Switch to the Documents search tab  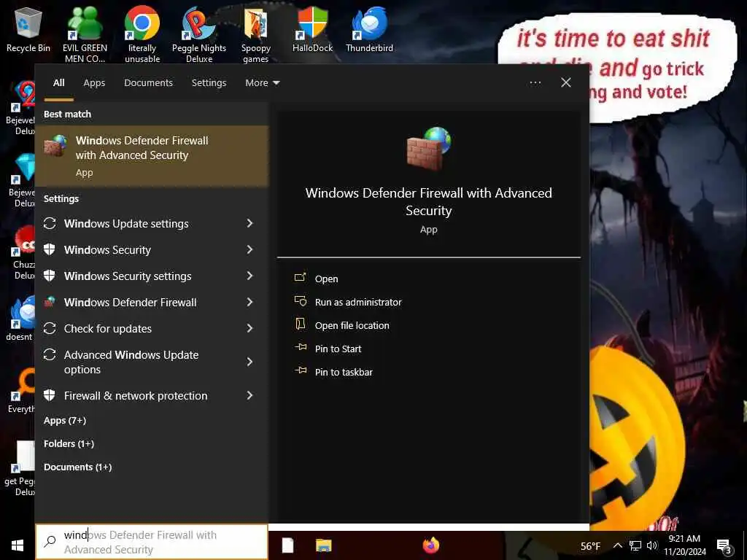pos(148,83)
